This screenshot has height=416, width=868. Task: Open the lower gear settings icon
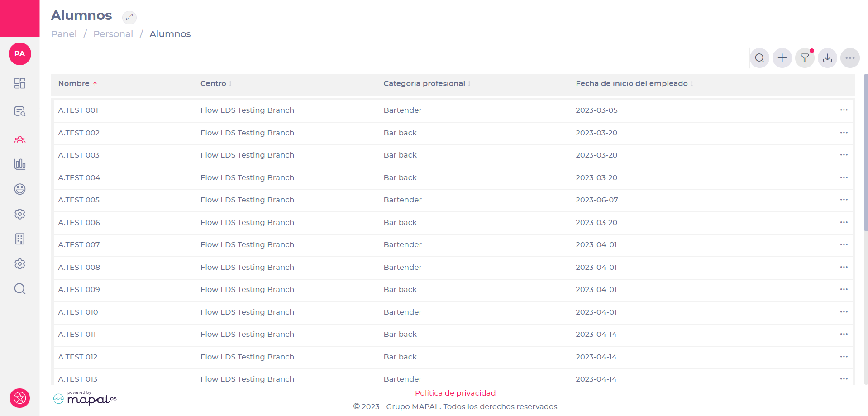(x=20, y=264)
